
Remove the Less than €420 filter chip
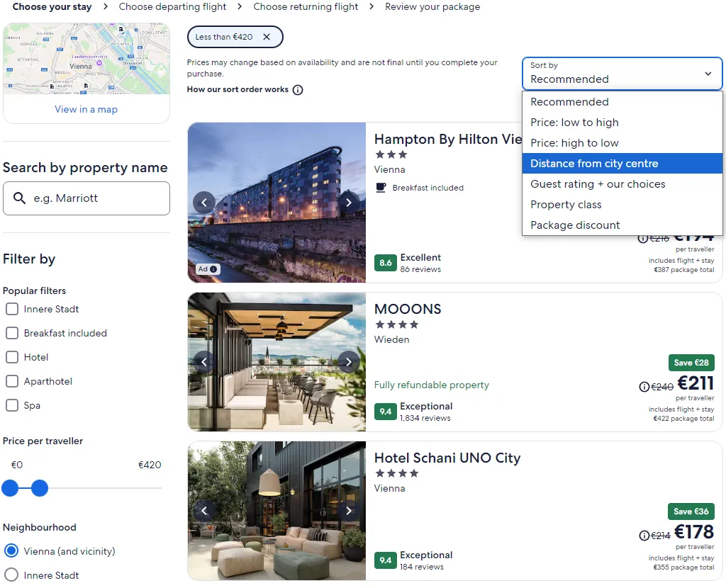point(267,37)
